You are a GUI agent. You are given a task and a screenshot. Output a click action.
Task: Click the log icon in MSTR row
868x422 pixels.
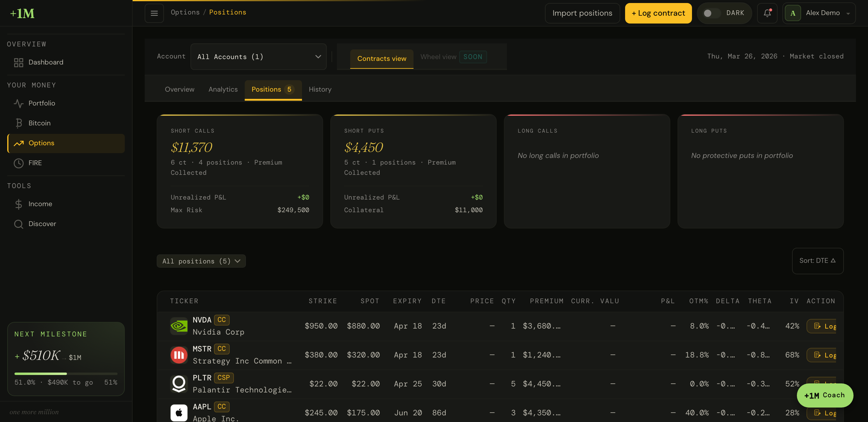tap(817, 355)
